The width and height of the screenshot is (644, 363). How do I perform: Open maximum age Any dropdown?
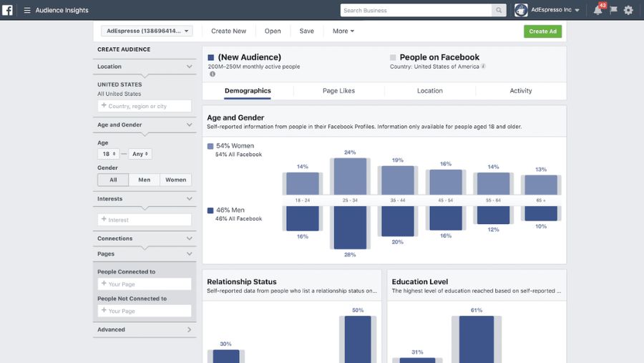click(140, 154)
